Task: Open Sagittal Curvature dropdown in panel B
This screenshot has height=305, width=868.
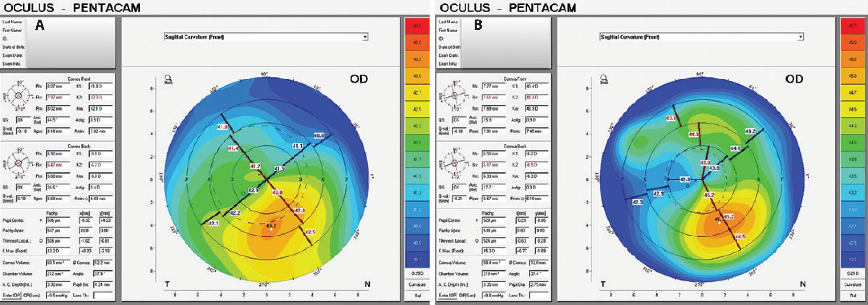Action: click(800, 37)
